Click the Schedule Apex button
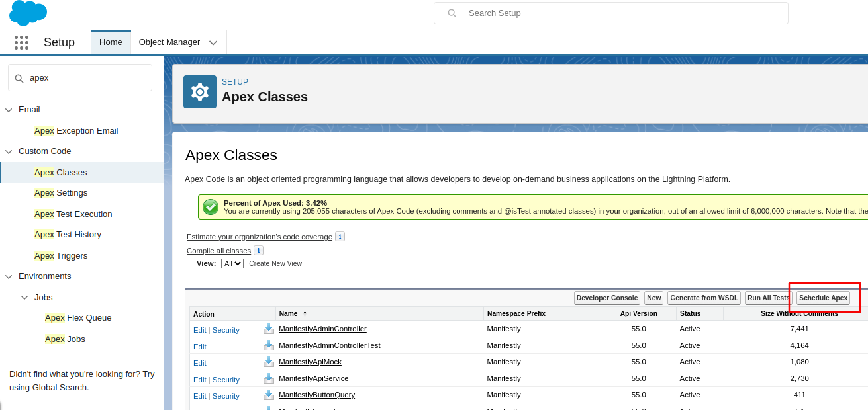Screen dimensions: 868x410 (823, 298)
